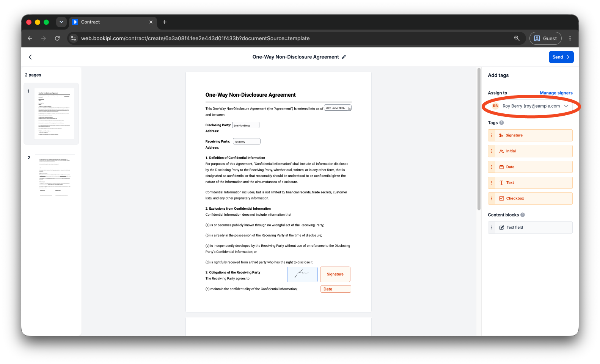Select the Date tag
Viewport: 600px width, 364px height.
coord(530,167)
